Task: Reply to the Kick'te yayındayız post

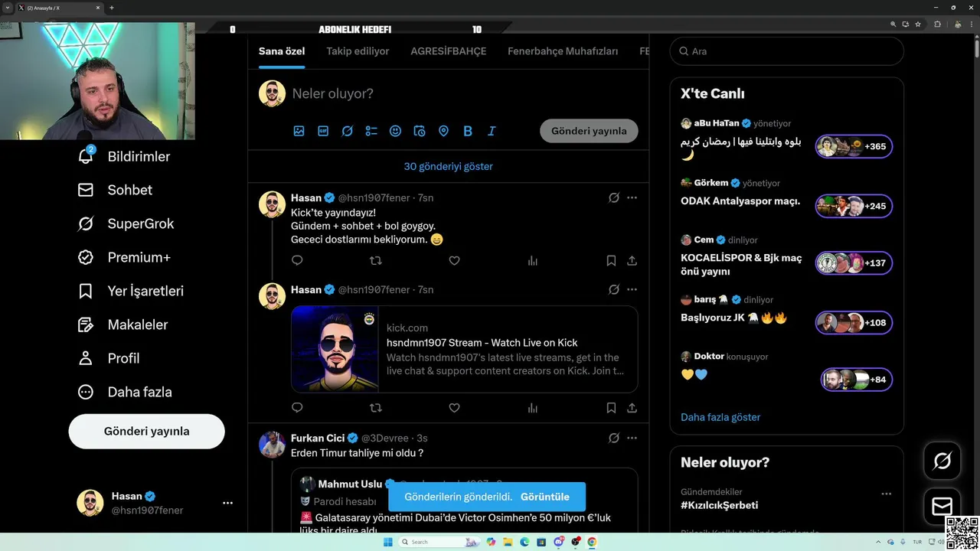Action: pos(297,260)
